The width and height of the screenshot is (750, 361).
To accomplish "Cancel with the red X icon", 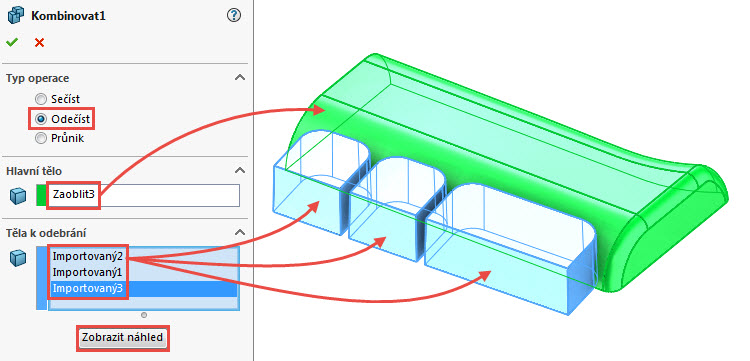I will (39, 43).
